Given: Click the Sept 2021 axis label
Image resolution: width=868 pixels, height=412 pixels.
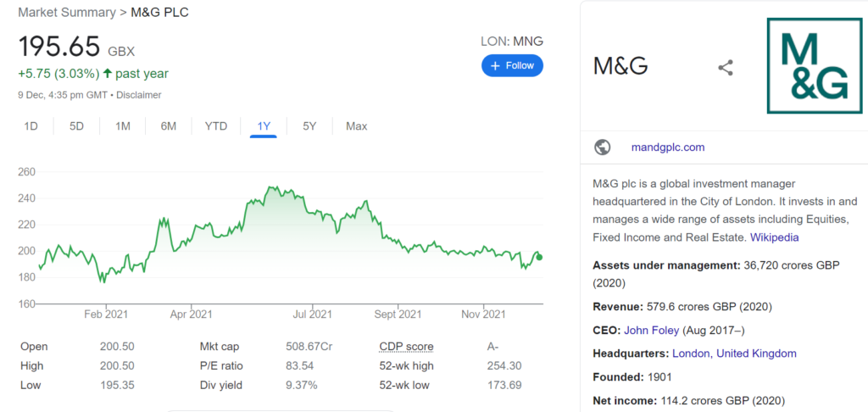Looking at the screenshot, I should click(398, 315).
